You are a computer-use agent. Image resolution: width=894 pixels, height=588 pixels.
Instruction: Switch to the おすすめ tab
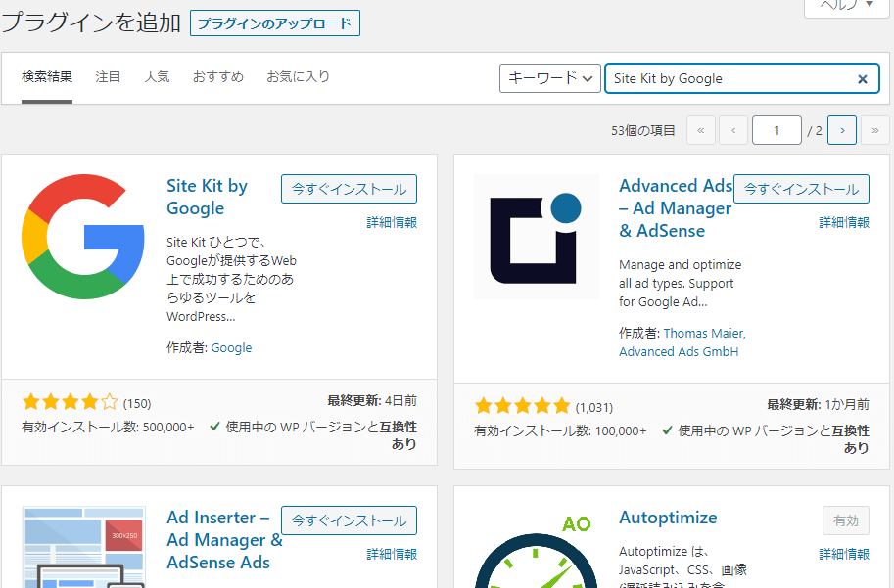(217, 76)
